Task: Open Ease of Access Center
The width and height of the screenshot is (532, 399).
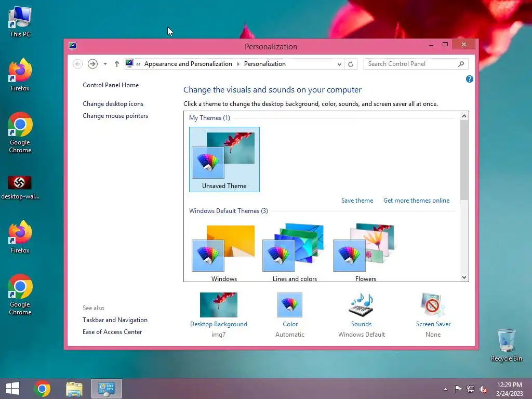Action: pyautogui.click(x=112, y=332)
